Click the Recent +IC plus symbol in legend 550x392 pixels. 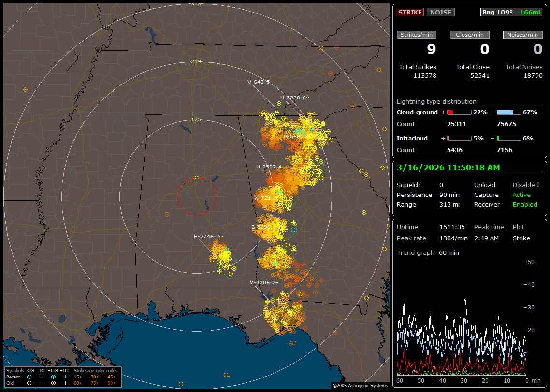(x=65, y=377)
